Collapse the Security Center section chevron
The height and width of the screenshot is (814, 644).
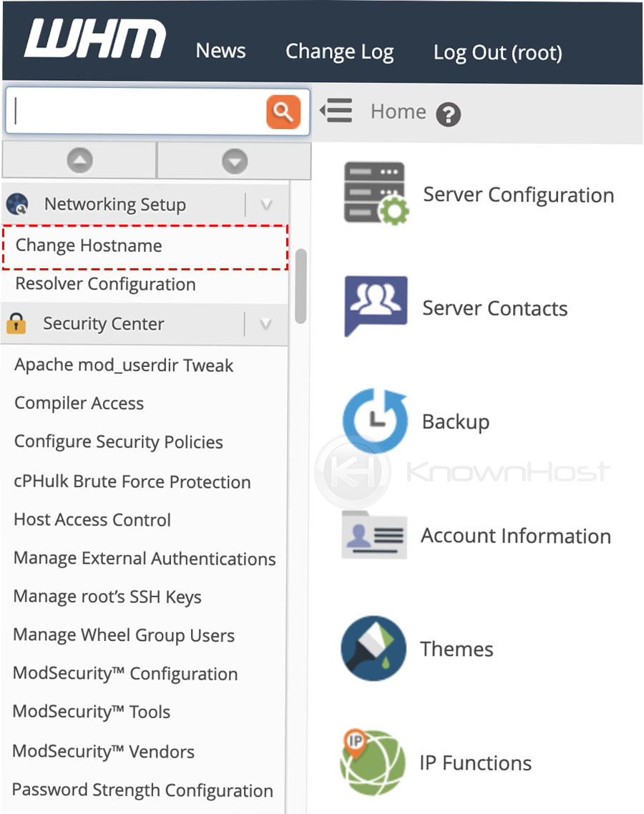coord(265,323)
